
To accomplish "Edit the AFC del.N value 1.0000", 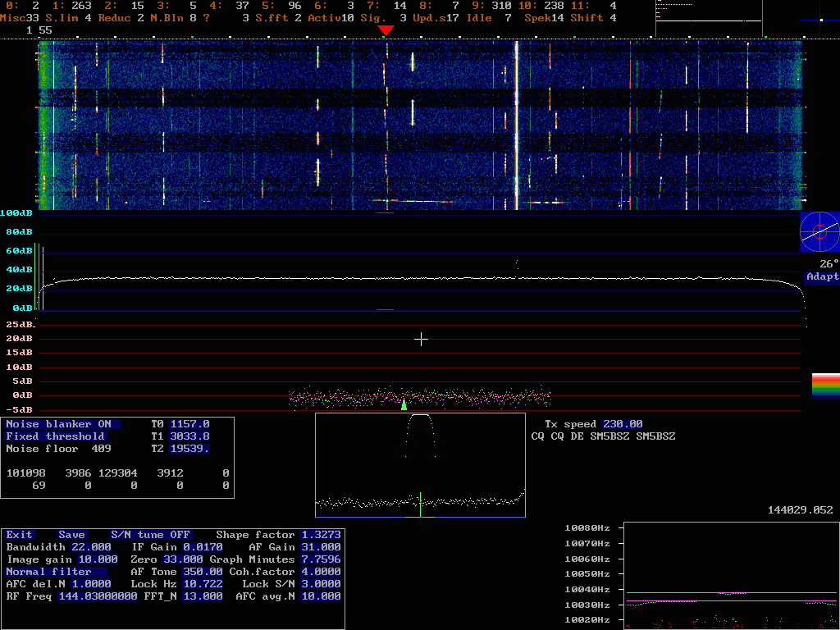I will click(91, 584).
